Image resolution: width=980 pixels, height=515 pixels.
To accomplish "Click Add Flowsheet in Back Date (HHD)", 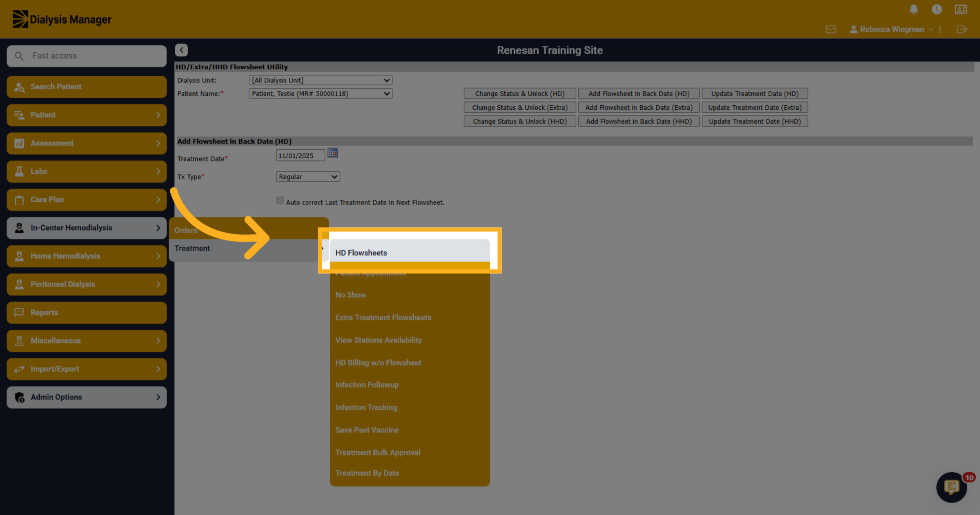I will [x=639, y=121].
